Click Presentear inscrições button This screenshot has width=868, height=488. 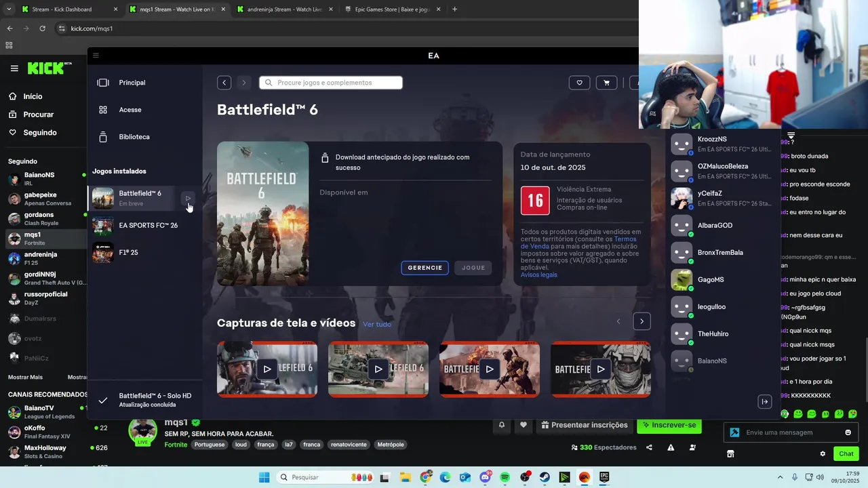(585, 425)
